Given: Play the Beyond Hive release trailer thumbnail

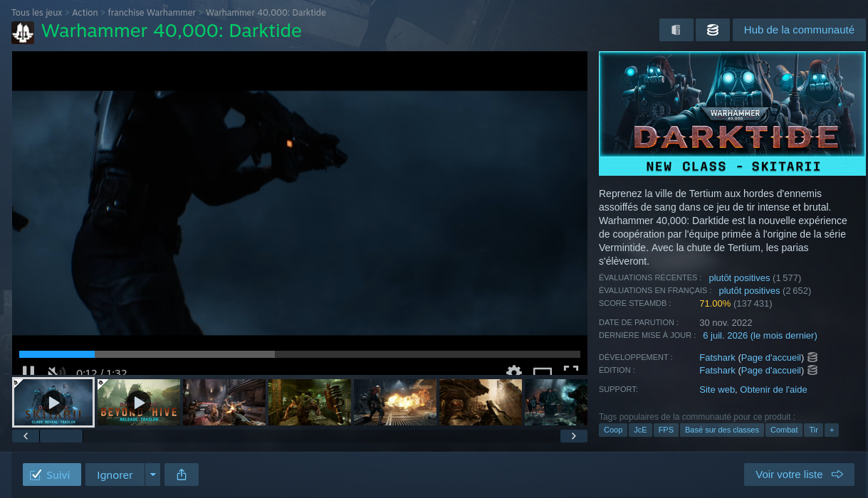Looking at the screenshot, I should (139, 402).
